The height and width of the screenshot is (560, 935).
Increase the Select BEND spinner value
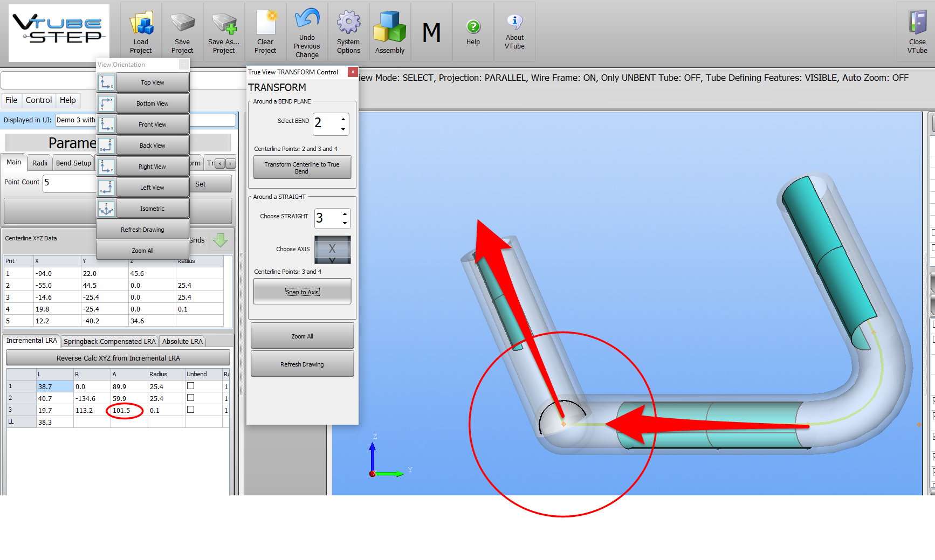click(343, 119)
